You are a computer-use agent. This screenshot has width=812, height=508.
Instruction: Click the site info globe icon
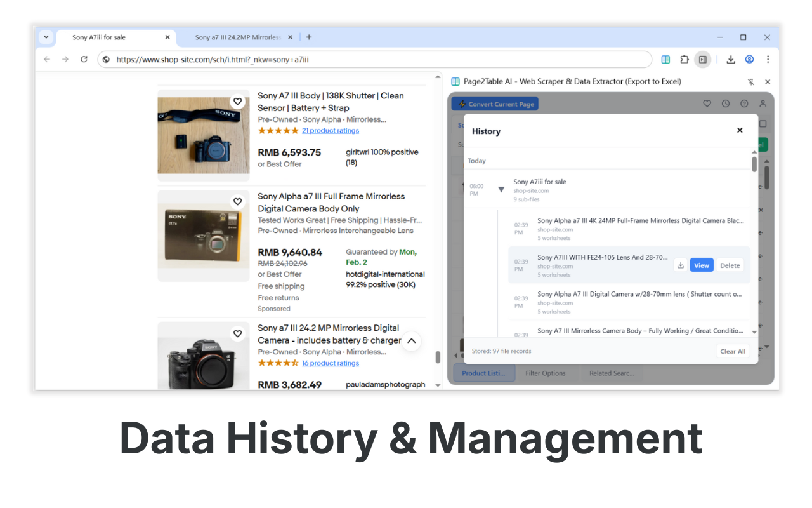coord(106,59)
